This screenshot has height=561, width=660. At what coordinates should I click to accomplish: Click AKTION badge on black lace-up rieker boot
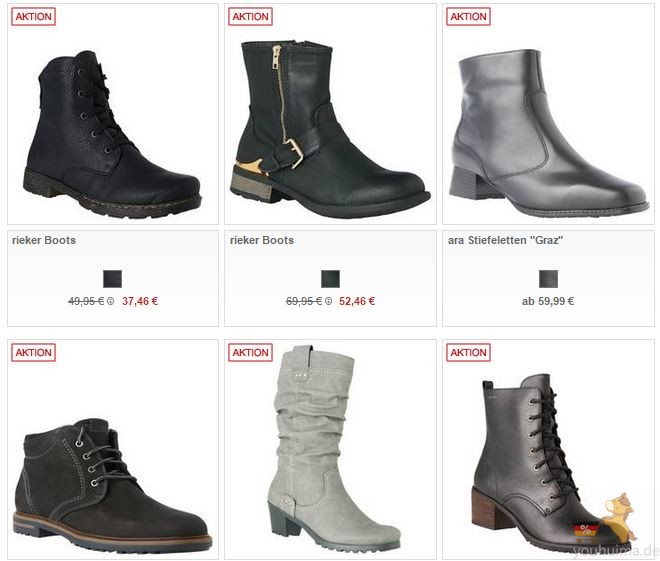click(33, 17)
